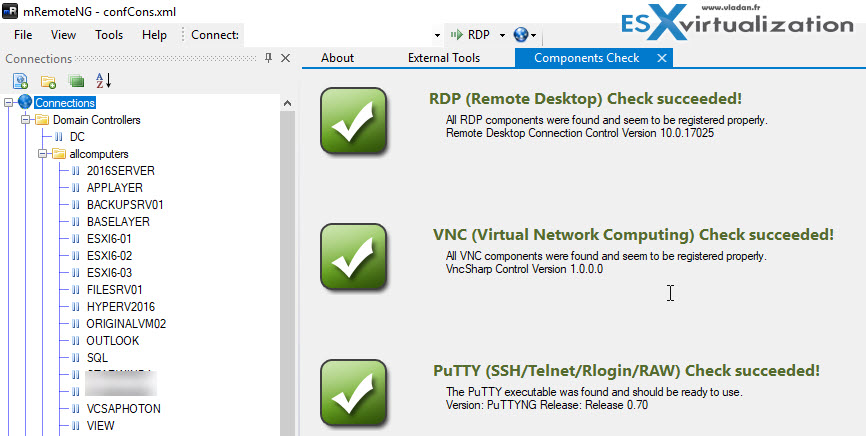Select the HYPERV2016 connection
This screenshot has height=436, width=866.
pos(121,307)
